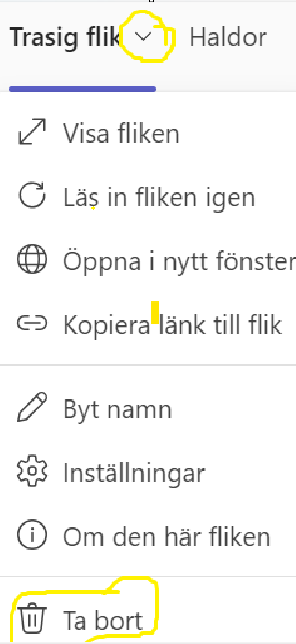Switch to the Haldor tab
Image resolution: width=296 pixels, height=644 pixels.
(228, 37)
